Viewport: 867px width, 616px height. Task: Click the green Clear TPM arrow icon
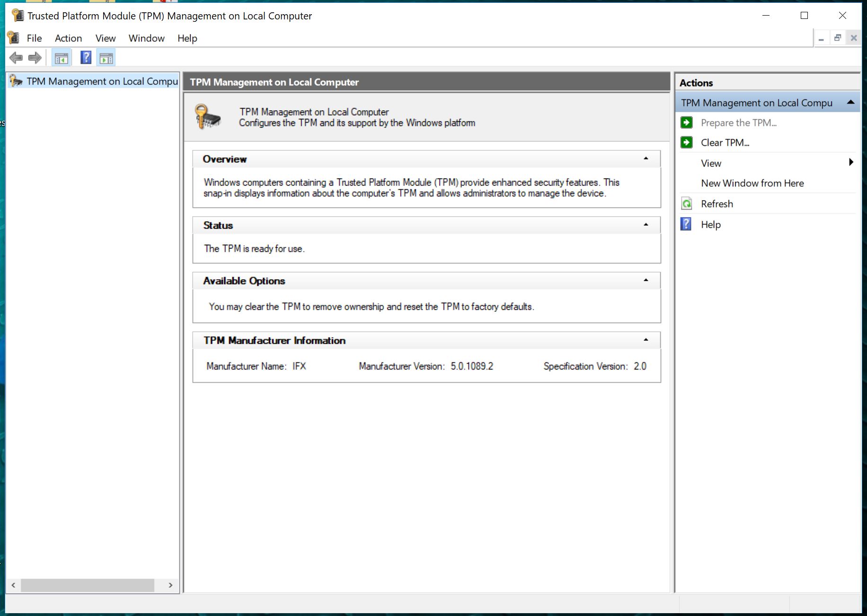tap(687, 142)
